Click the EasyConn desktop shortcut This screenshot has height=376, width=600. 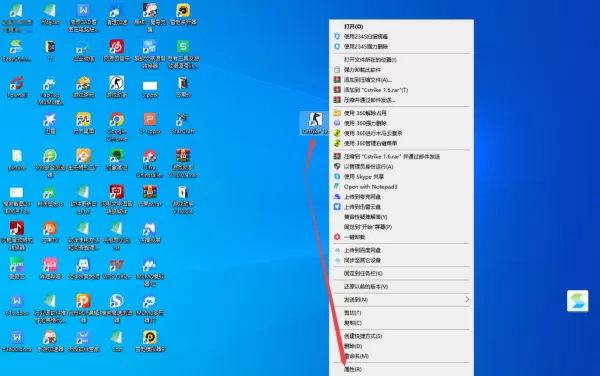pyautogui.click(x=16, y=50)
